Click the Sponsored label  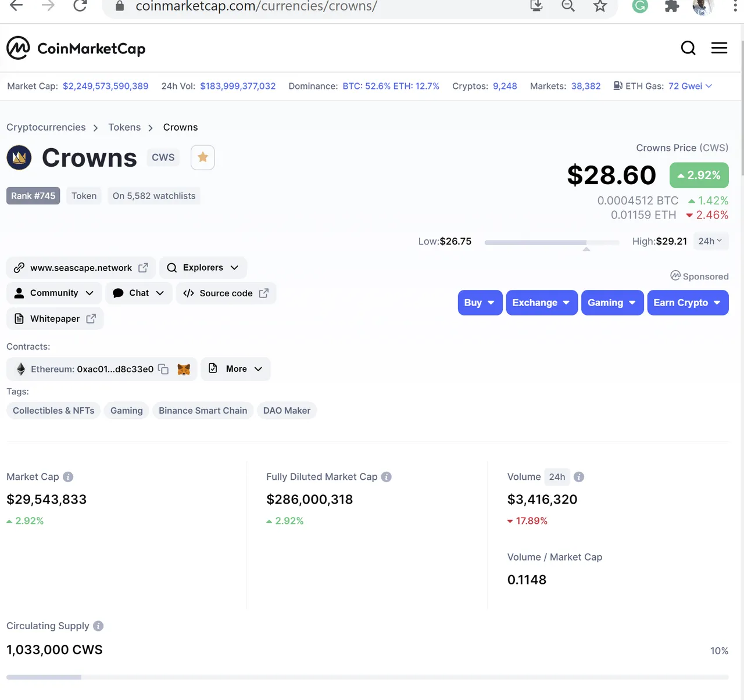699,277
